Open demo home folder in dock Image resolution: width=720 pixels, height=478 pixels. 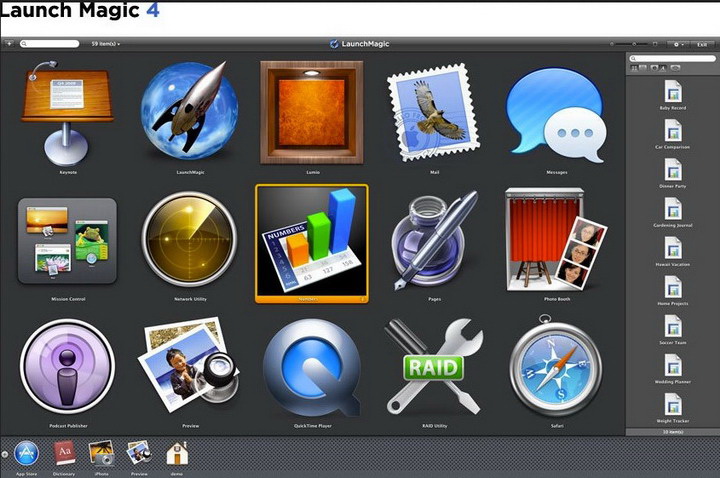pyautogui.click(x=177, y=454)
